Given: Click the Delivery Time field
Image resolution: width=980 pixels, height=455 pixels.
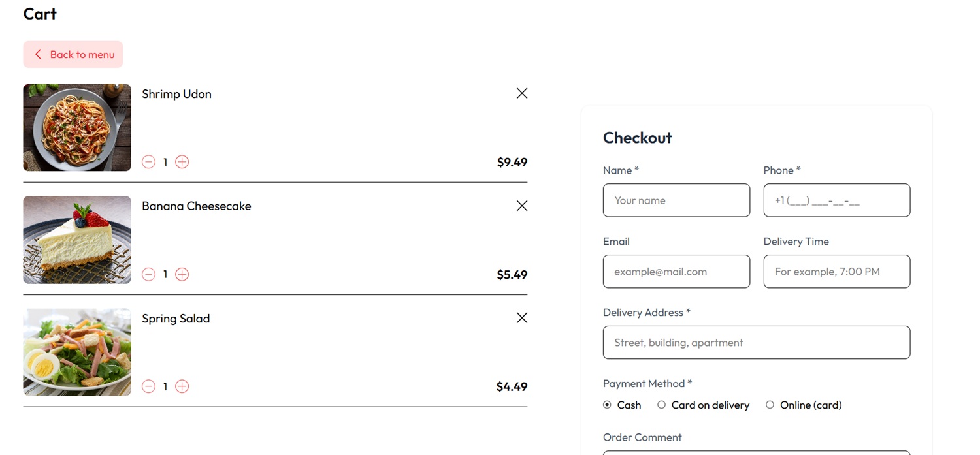Looking at the screenshot, I should (x=836, y=272).
